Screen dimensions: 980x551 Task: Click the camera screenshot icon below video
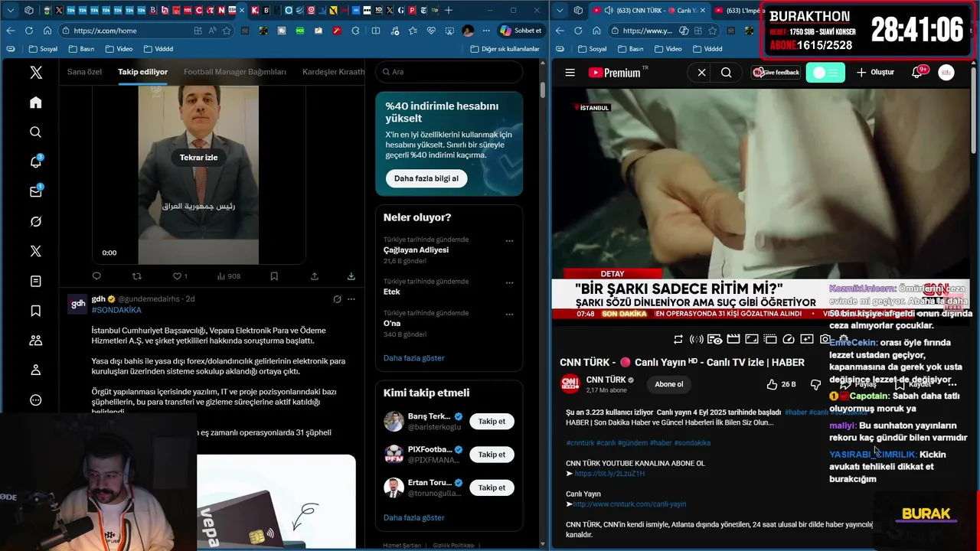[x=825, y=339]
